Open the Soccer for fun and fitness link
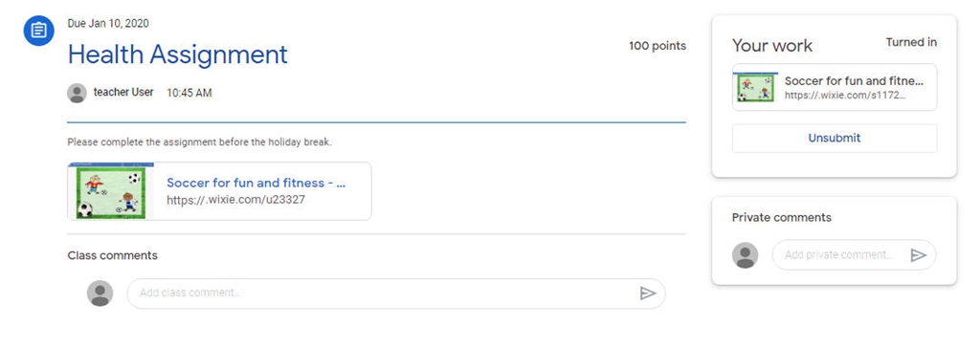980x347 pixels. click(256, 183)
